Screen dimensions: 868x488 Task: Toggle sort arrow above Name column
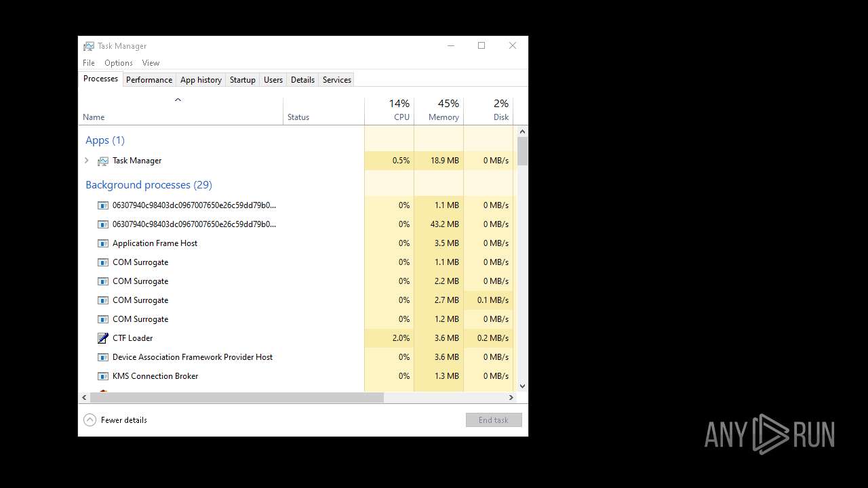tap(178, 100)
